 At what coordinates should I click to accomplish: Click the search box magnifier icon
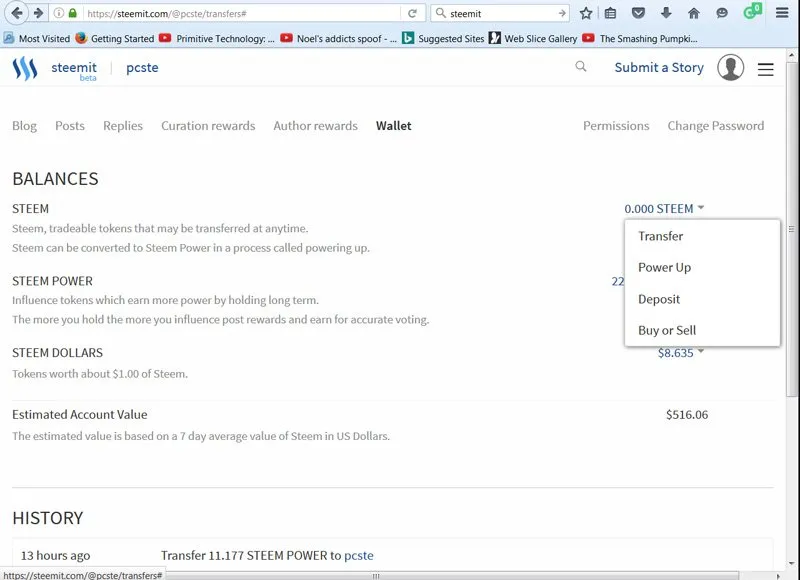coord(440,13)
